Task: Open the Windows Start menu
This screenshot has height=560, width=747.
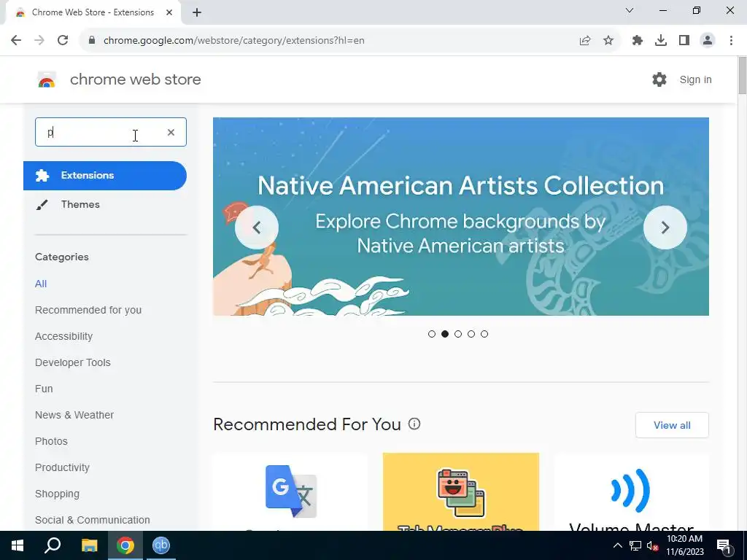Action: coord(18,545)
